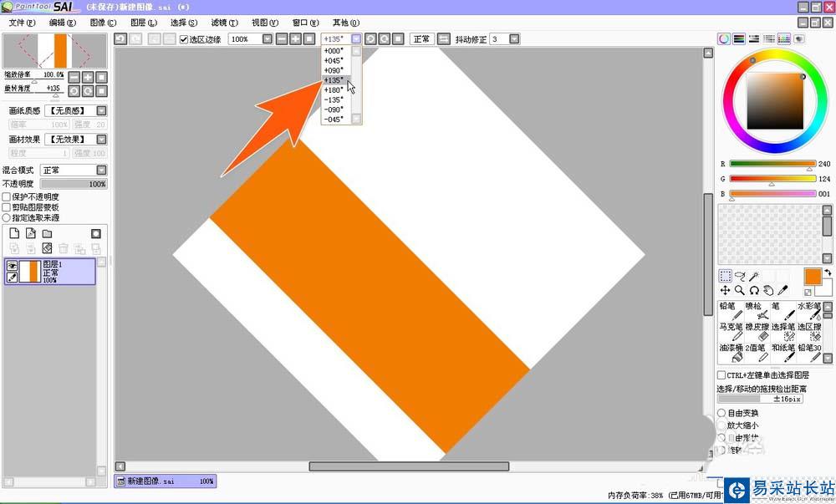Select the lasso selection tool
The width and height of the screenshot is (836, 504).
point(740,276)
